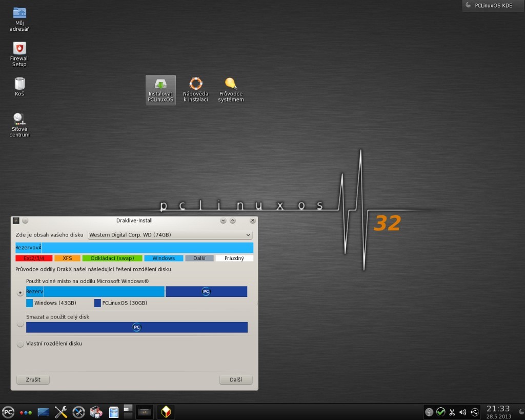
Task: Launch the Firewall Setup desktop icon
Action: point(19,54)
